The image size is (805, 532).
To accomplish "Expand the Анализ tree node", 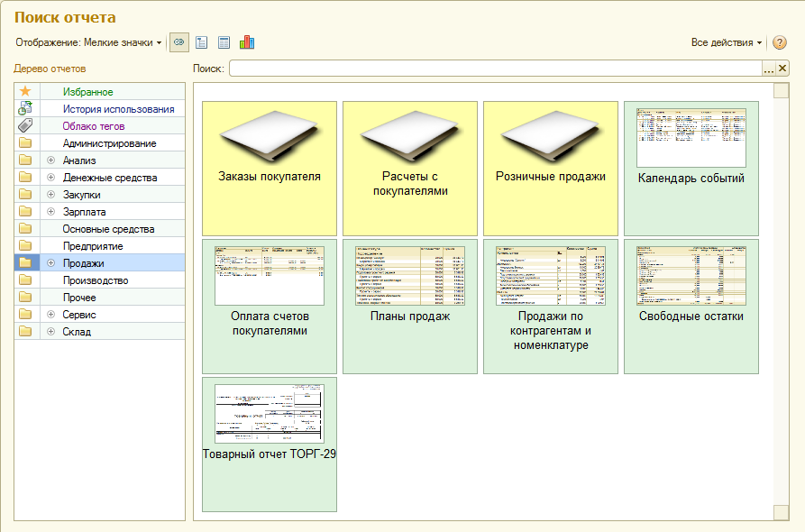I will tap(50, 161).
